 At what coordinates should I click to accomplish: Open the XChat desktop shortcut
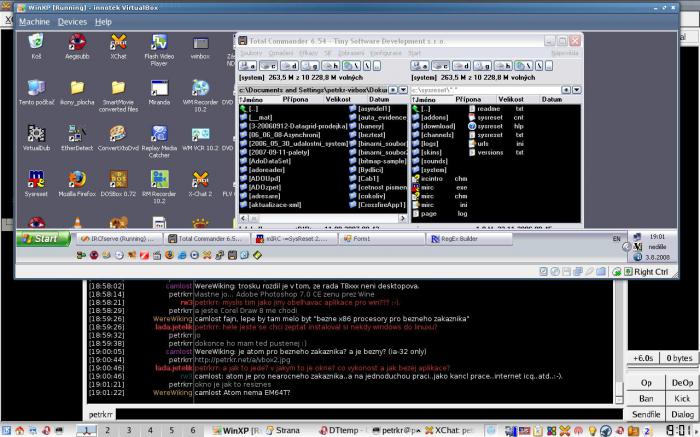tap(118, 46)
